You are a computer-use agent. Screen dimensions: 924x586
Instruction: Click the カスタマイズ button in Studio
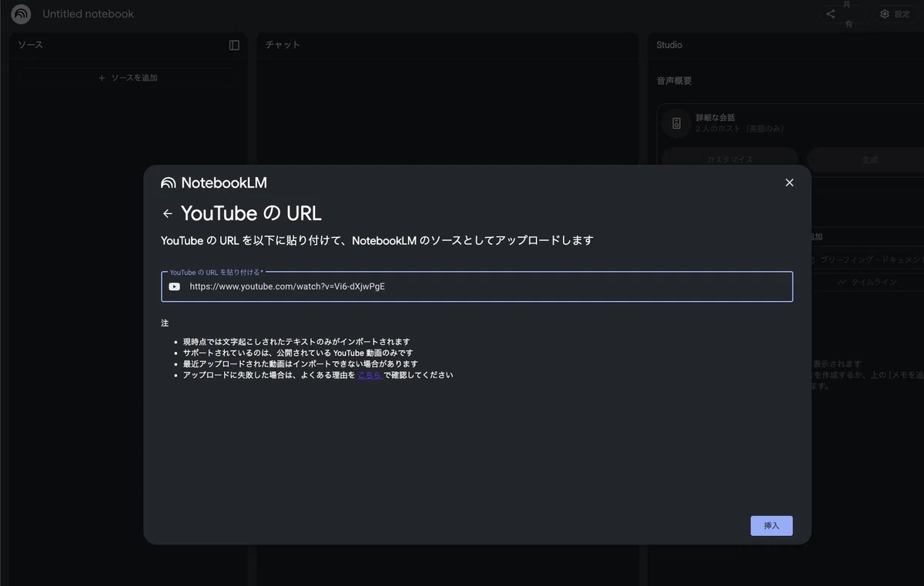(729, 159)
